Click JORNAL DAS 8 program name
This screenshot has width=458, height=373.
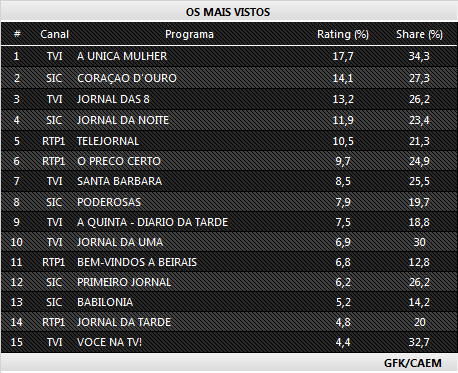pos(113,99)
